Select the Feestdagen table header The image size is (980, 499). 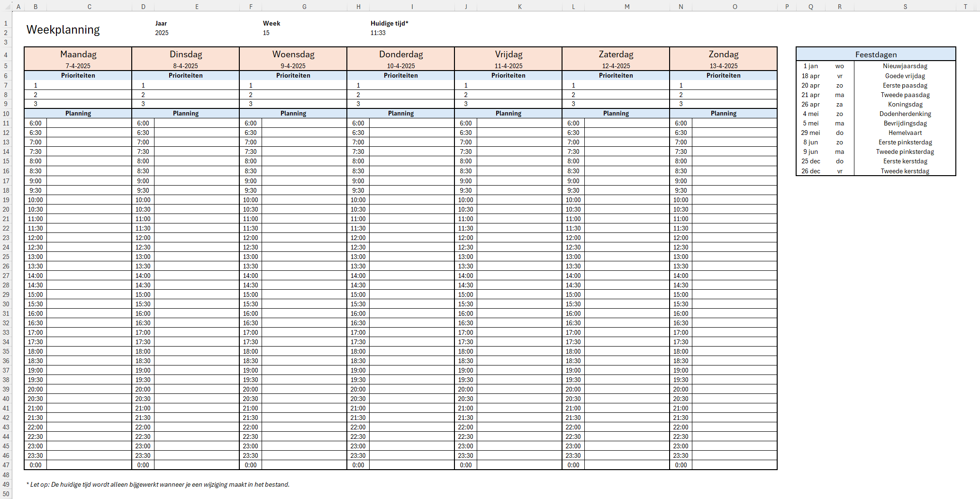click(875, 54)
